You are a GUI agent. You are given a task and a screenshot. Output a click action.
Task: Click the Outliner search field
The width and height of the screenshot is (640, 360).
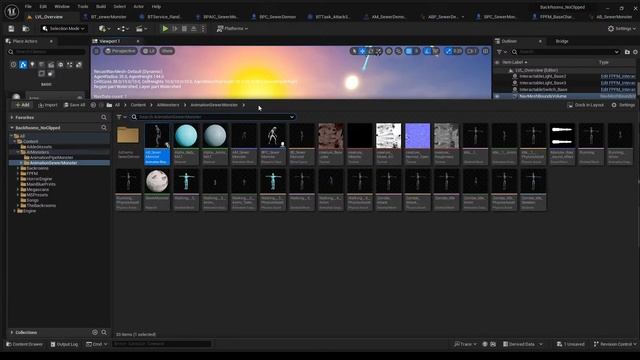pyautogui.click(x=566, y=52)
